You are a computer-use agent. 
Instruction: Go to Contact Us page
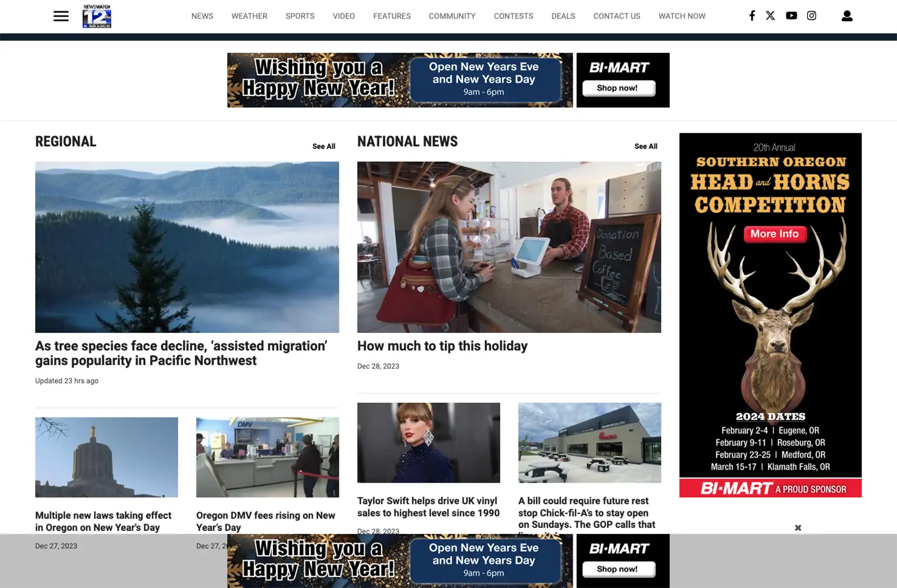(x=617, y=16)
